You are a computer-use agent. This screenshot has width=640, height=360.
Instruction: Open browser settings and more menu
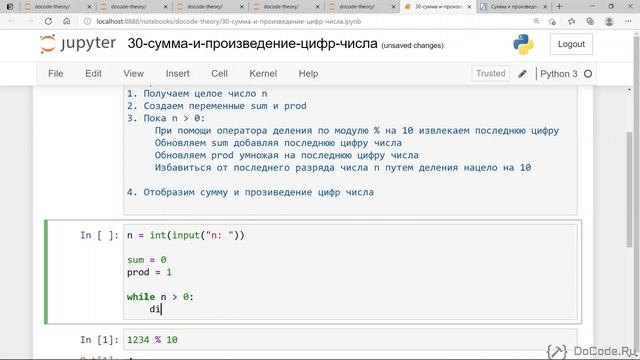(x=628, y=21)
